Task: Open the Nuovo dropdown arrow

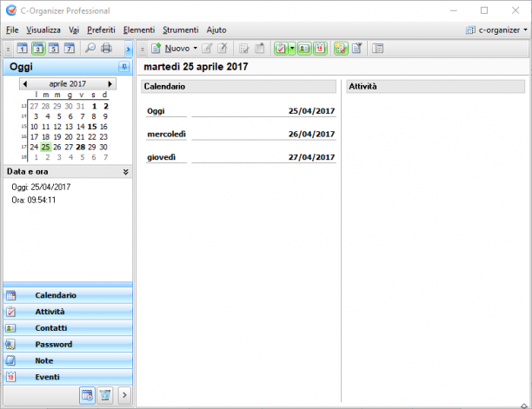Action: coord(196,49)
